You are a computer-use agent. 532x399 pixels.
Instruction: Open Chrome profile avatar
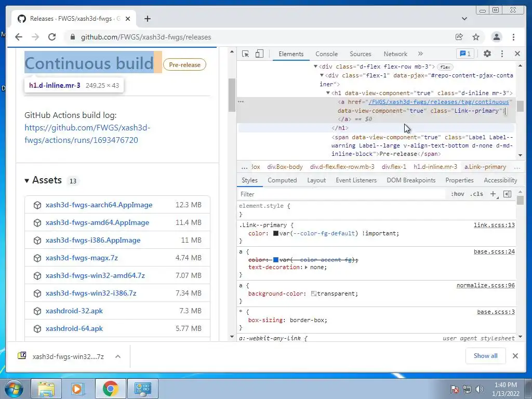496,37
